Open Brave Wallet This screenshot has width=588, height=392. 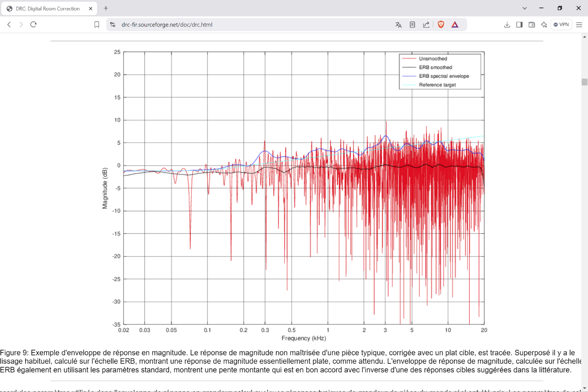coord(532,25)
